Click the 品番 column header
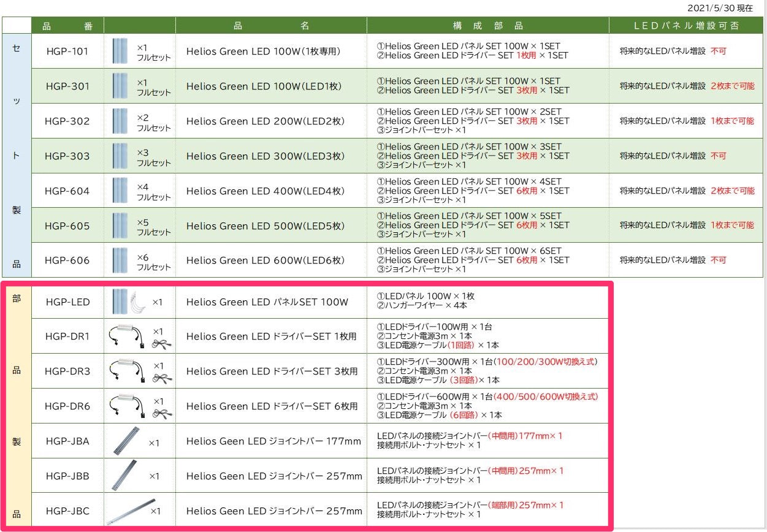Screen dimensions: 767x532 click(x=66, y=26)
